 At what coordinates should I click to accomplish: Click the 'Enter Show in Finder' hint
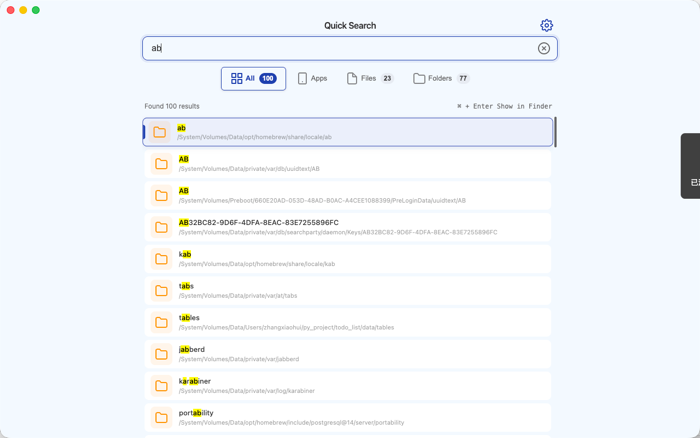[x=504, y=106]
